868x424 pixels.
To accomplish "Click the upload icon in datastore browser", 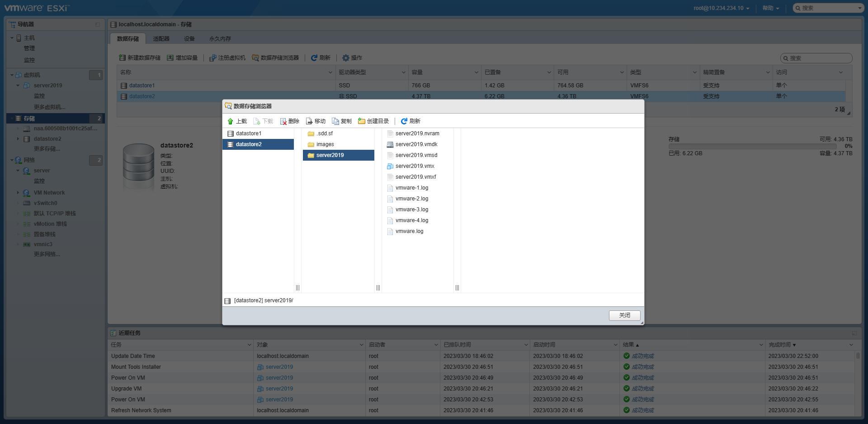I will (231, 121).
